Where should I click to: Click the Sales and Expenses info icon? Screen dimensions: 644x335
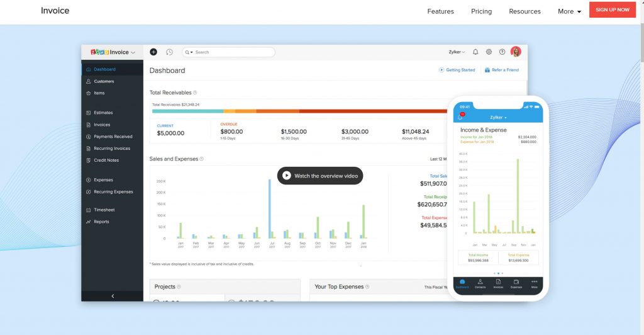pos(202,159)
